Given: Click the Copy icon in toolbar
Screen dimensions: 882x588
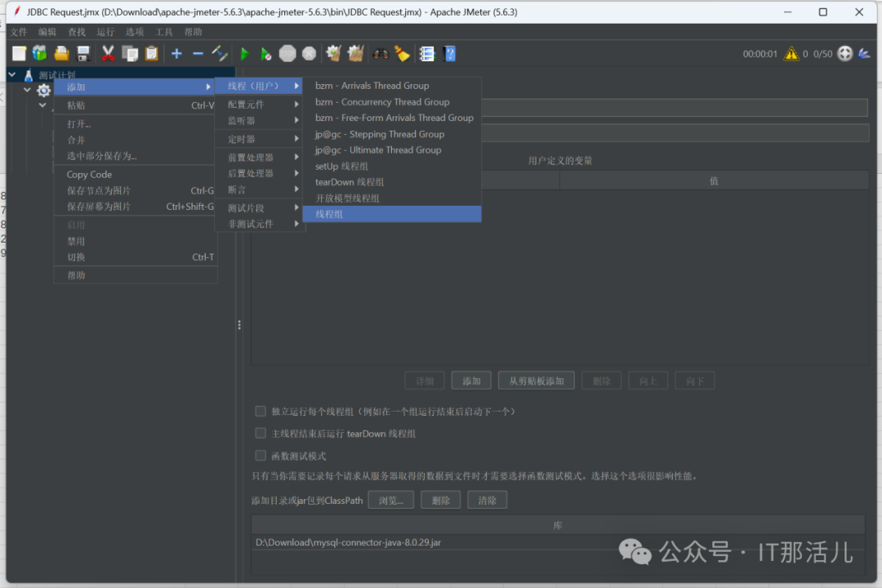Looking at the screenshot, I should point(130,53).
